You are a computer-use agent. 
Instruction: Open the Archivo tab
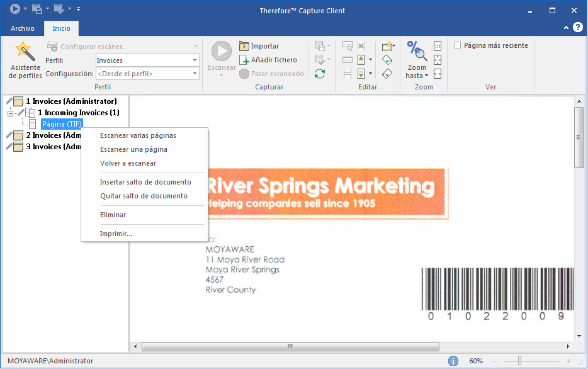point(23,28)
